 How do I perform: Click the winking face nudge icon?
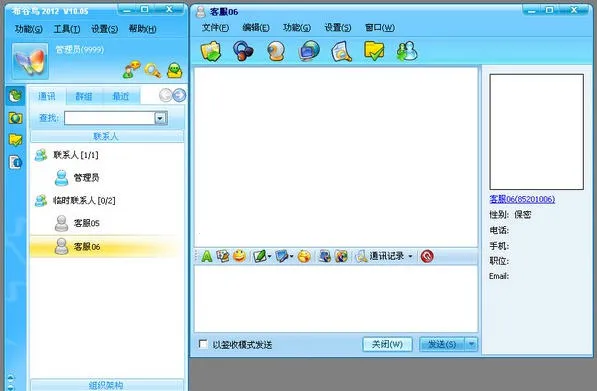(304, 256)
